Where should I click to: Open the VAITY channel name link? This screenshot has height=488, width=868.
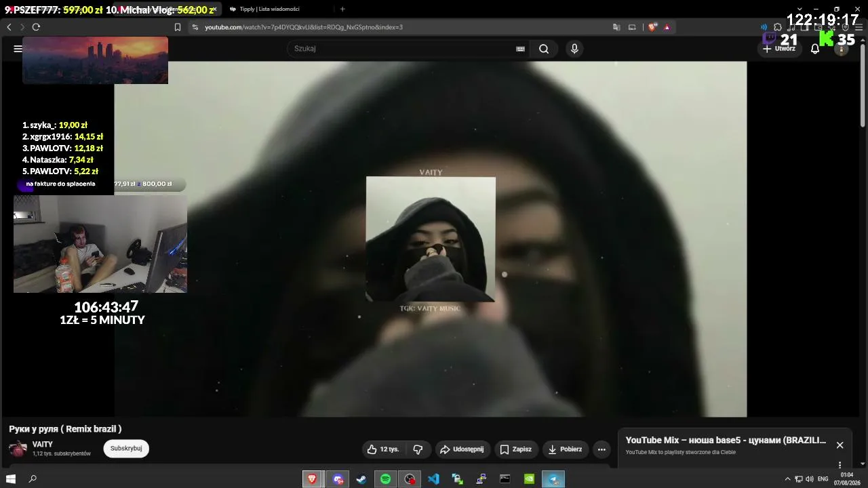43,445
